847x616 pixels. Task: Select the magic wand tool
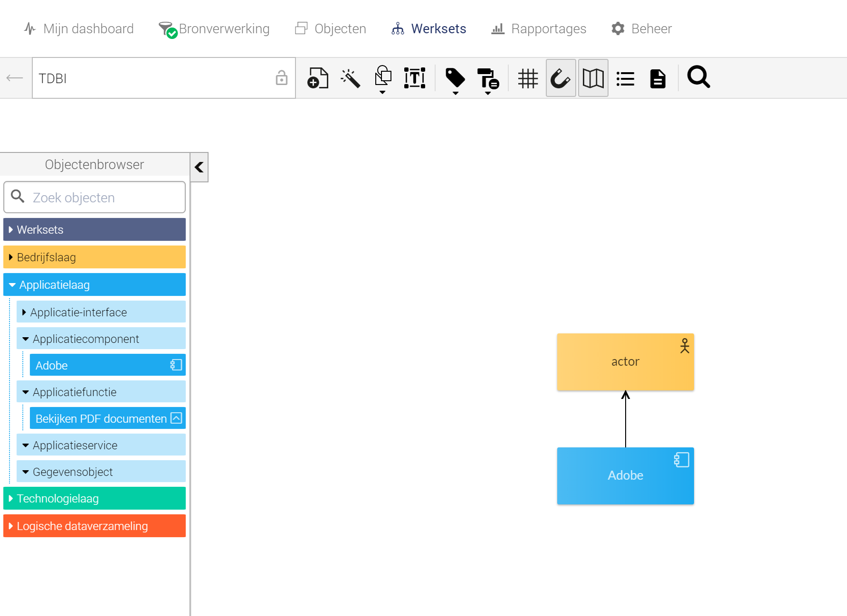(x=351, y=78)
